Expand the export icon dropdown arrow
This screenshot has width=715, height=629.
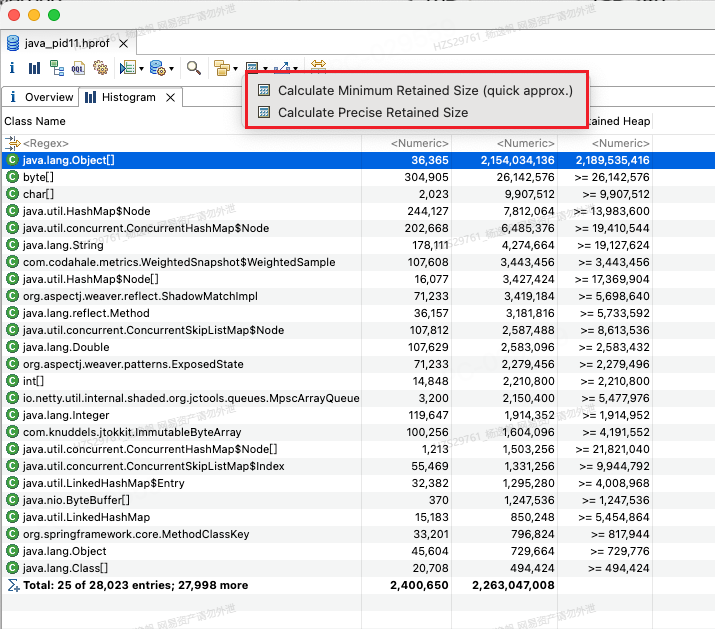pos(295,69)
